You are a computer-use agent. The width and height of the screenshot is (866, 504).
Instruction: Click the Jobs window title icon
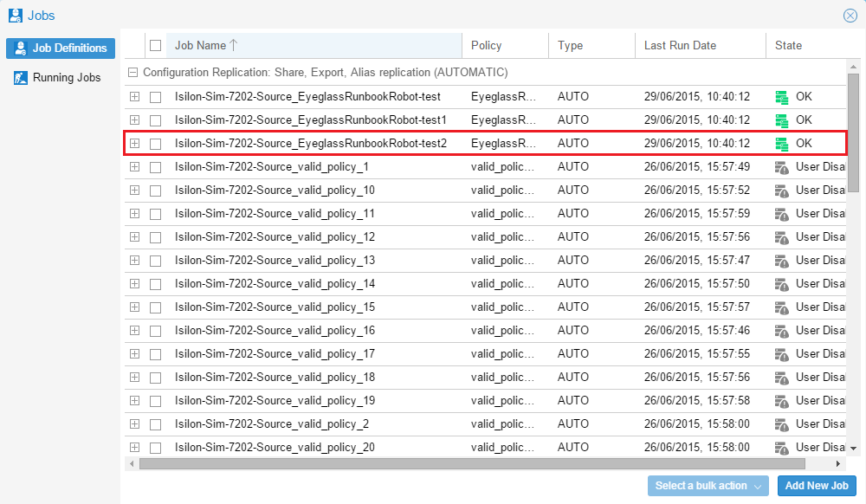point(16,16)
